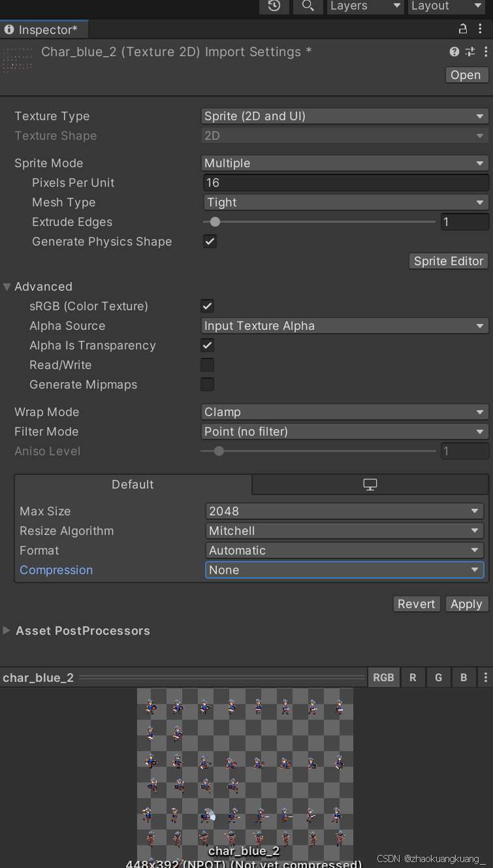Open the Sprite Editor
This screenshot has width=493, height=868.
(x=449, y=261)
